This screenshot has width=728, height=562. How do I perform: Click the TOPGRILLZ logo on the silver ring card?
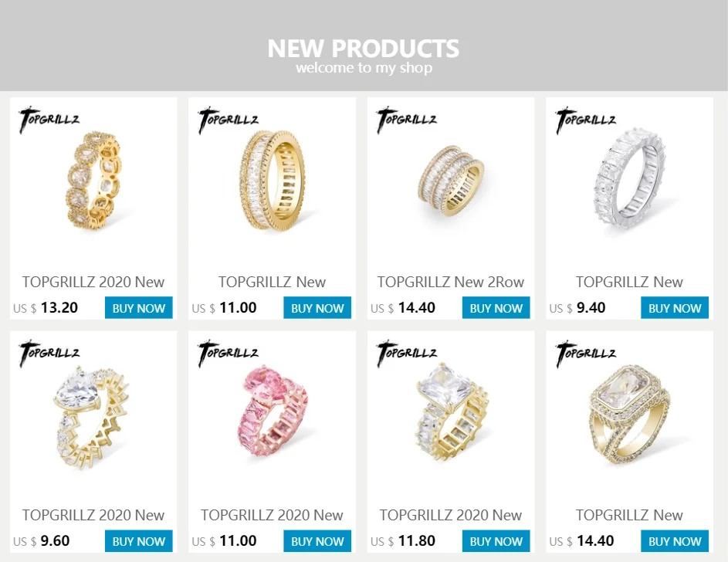[585, 120]
